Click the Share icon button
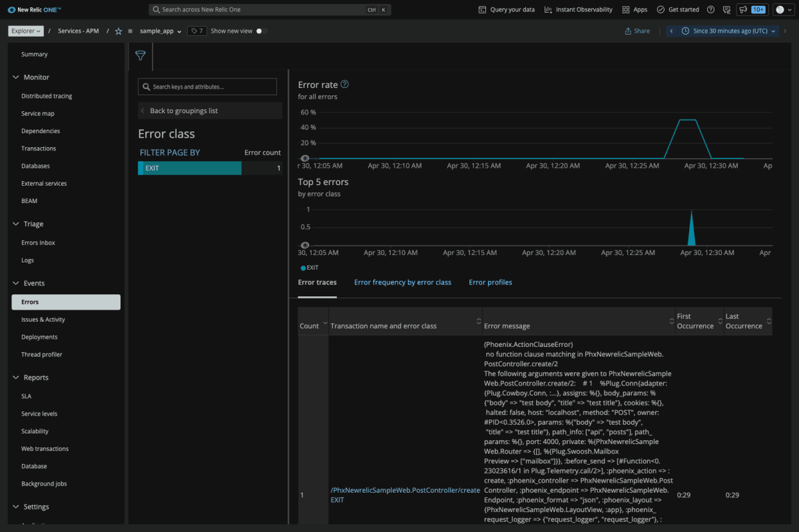Screen dimensions: 799x532 (637, 31)
